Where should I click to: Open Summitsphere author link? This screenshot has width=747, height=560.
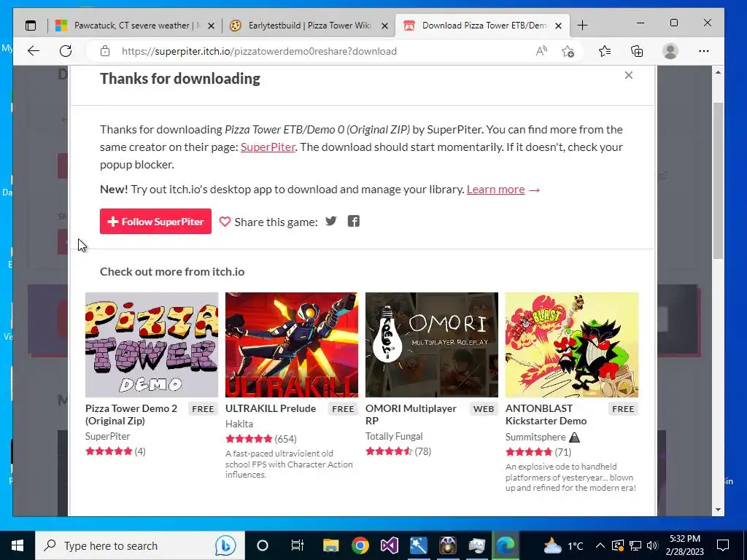(535, 437)
